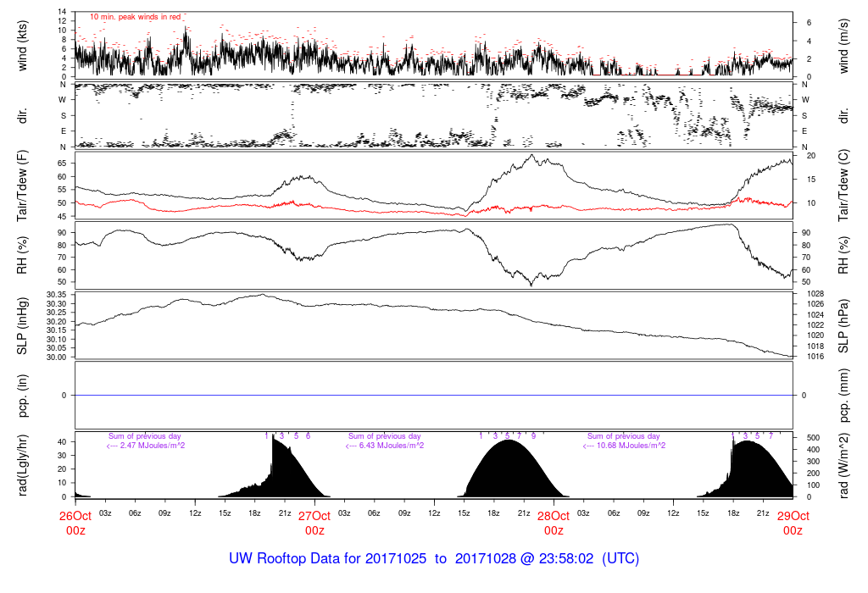
Task: Click the "rad (W/m^2)" axis label
Action: tap(843, 465)
